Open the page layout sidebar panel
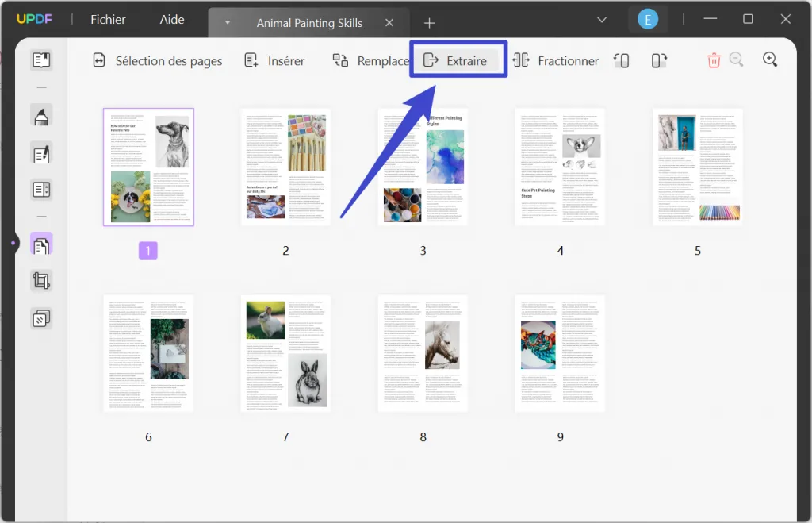The width and height of the screenshot is (812, 523). (41, 189)
